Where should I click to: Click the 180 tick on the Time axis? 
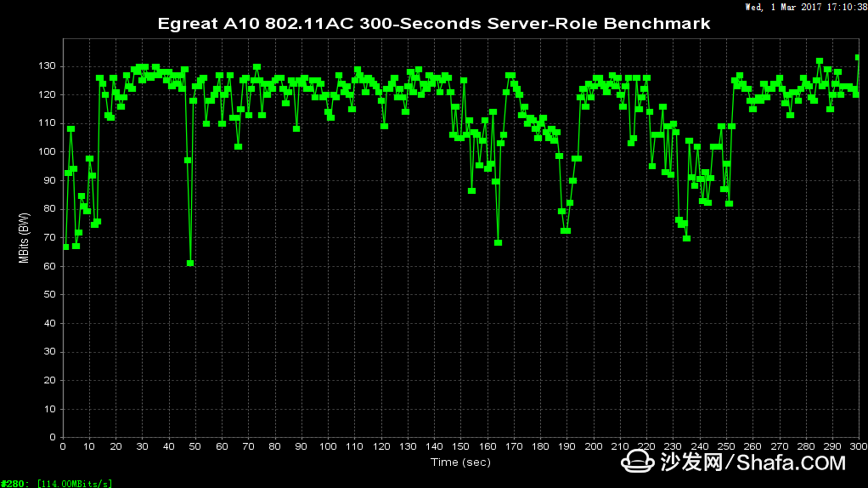[x=540, y=446]
